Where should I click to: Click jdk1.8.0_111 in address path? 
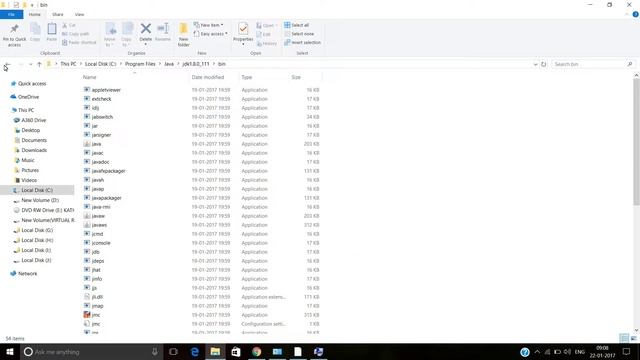[196, 64]
